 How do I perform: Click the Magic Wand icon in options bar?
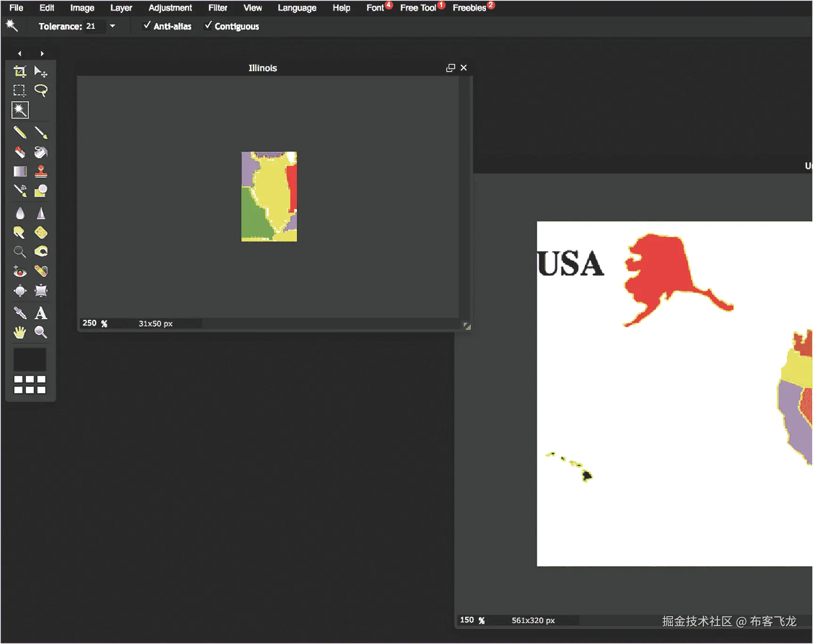(12, 25)
